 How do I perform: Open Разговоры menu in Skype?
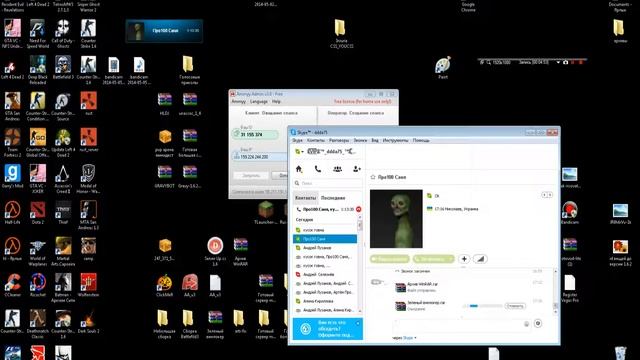tap(339, 140)
